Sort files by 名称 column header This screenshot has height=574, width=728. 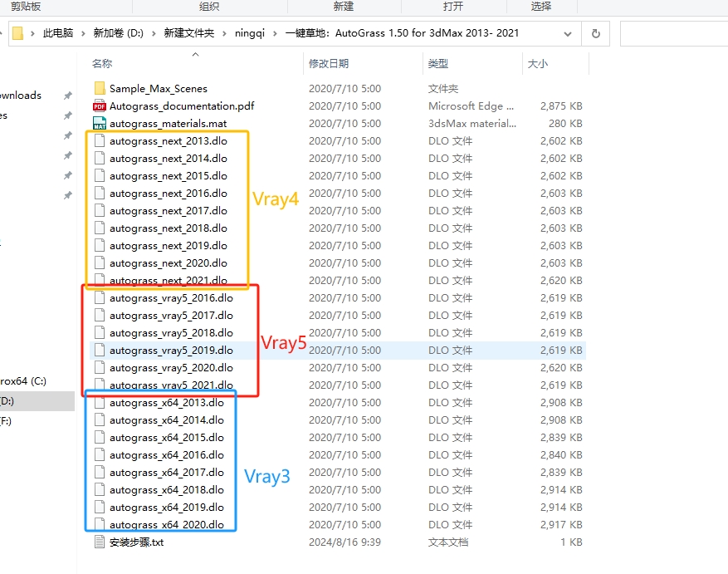pyautogui.click(x=102, y=64)
